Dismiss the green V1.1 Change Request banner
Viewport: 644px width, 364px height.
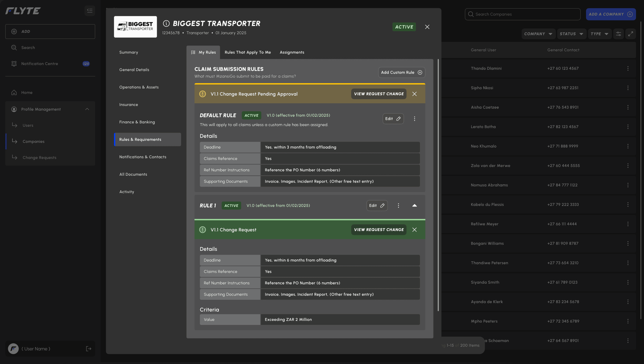click(414, 230)
